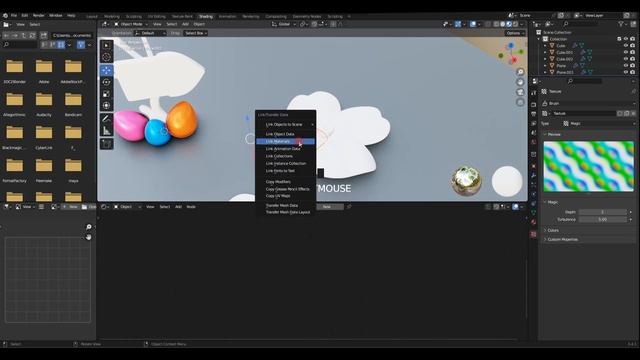
Task: Click the Magic texture preview image
Action: (589, 166)
